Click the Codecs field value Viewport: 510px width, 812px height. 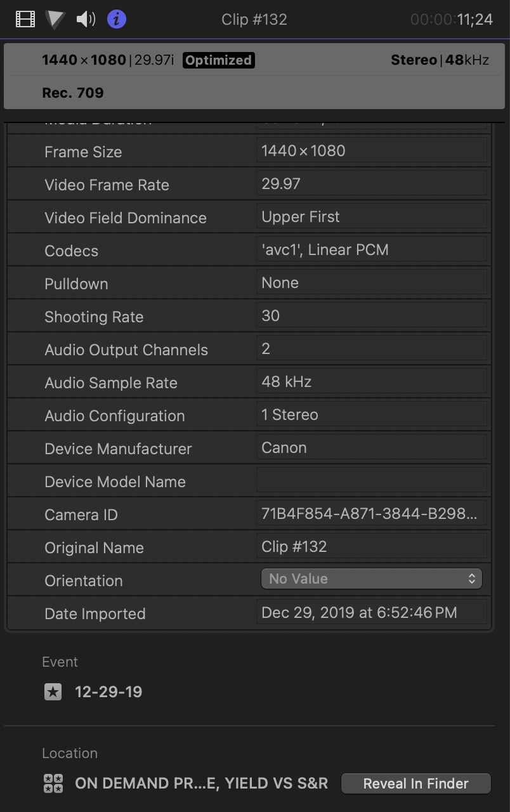pyautogui.click(x=371, y=249)
